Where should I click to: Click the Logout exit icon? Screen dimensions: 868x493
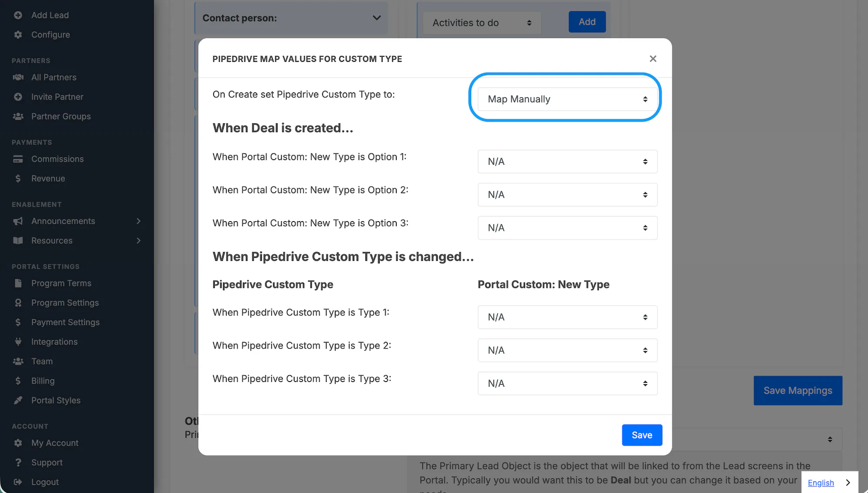(18, 482)
